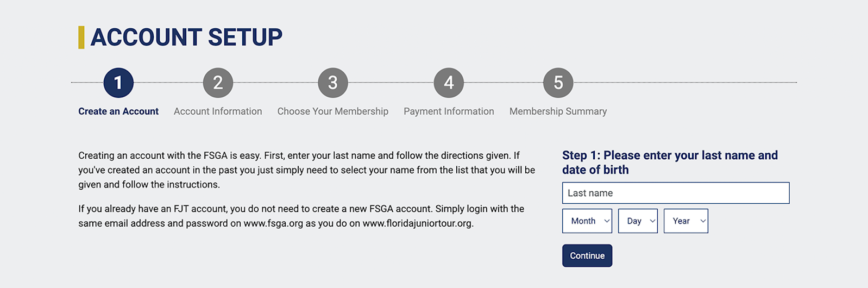Select the Payment Information step label
868x288 pixels.
tap(449, 111)
